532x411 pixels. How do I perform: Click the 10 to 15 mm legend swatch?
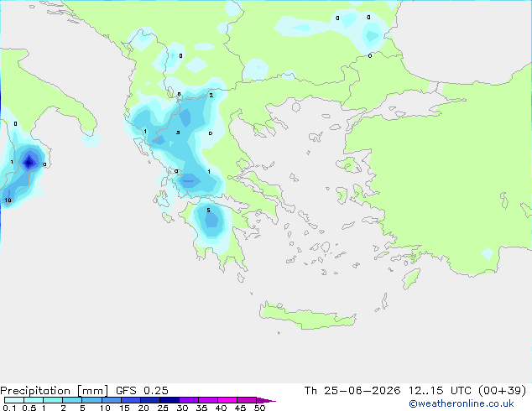112,400
